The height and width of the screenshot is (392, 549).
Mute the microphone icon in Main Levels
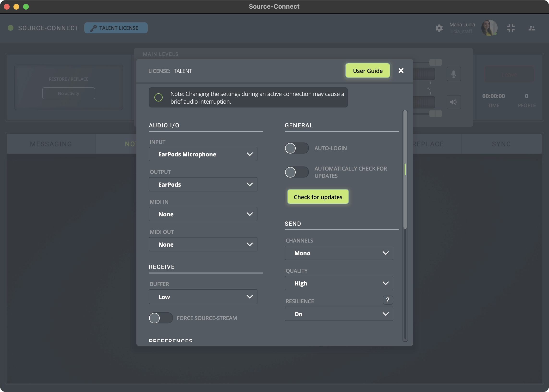pos(454,74)
